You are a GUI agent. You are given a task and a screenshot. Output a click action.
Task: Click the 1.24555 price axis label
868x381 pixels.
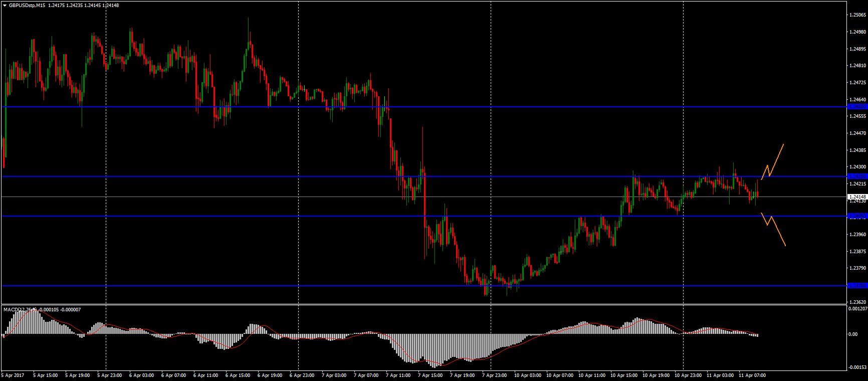point(858,116)
